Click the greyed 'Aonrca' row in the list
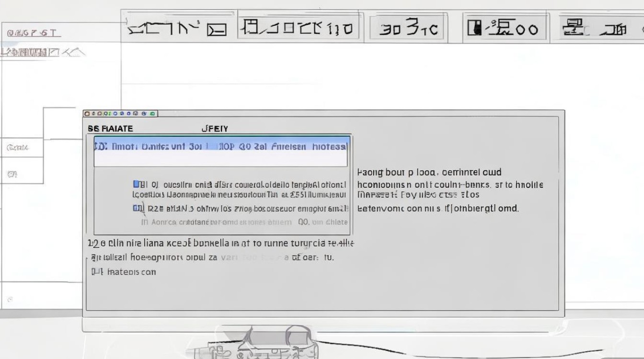Screen dimensions: 644x359 pos(244,222)
